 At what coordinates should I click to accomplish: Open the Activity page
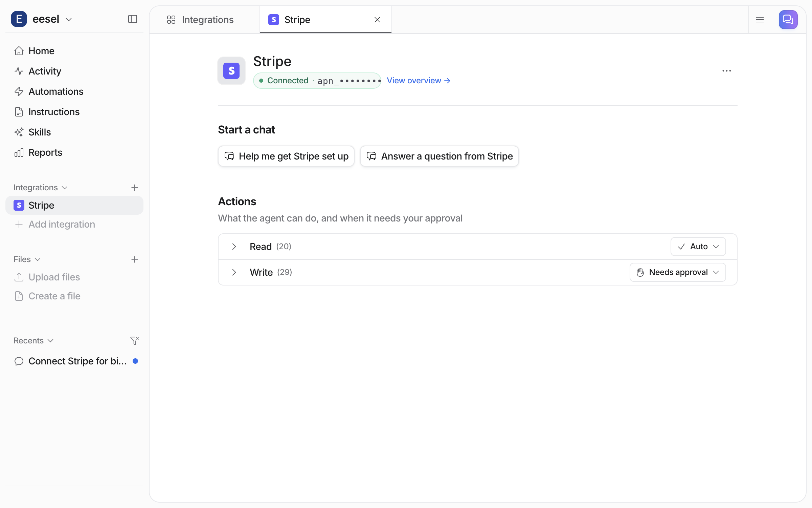click(74, 71)
